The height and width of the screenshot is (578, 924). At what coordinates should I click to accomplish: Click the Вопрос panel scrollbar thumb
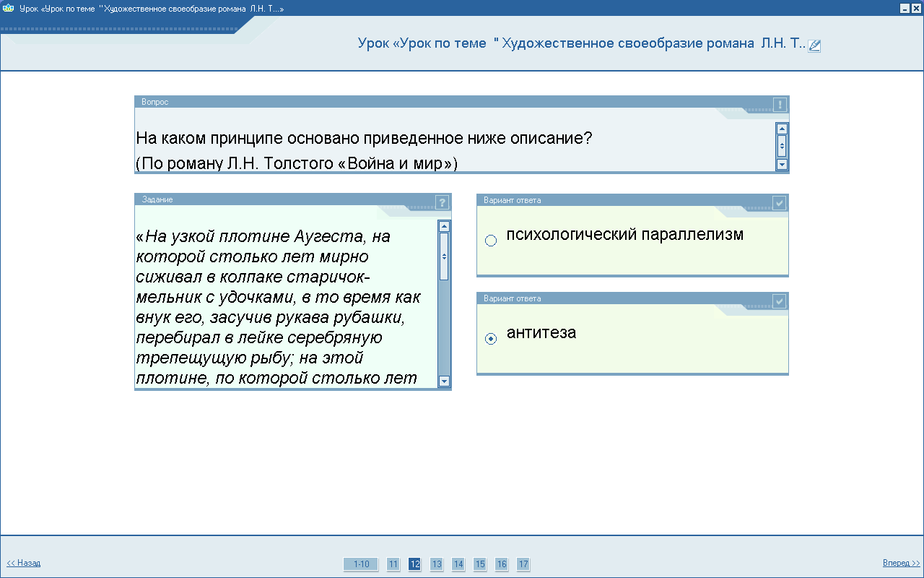[782, 146]
